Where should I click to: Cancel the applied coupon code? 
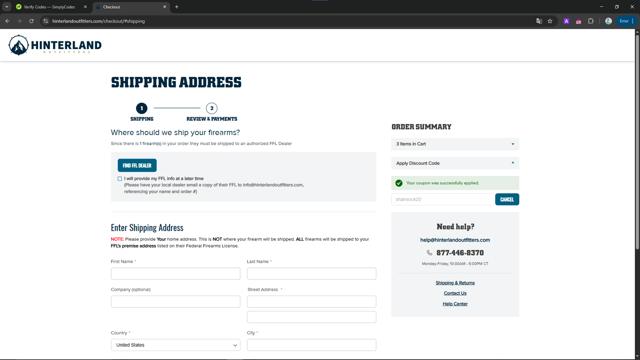point(507,199)
